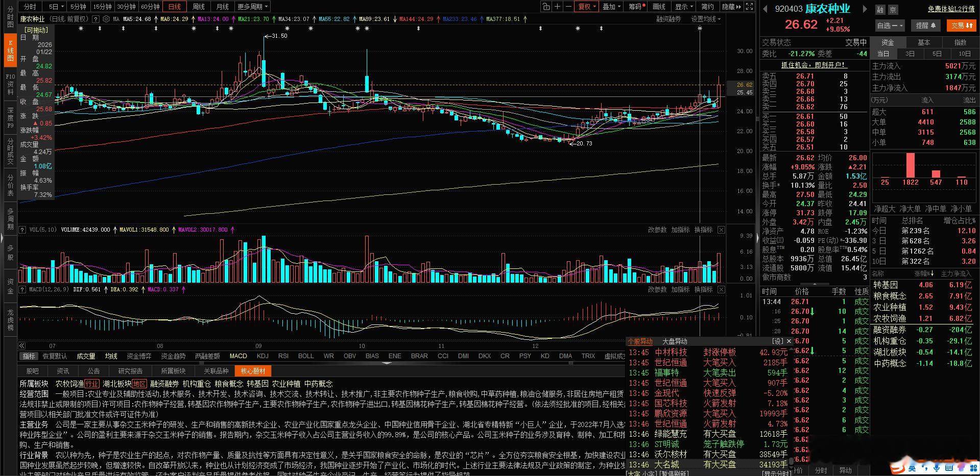Open 分时图 in left sidebar
This screenshot has height=476, width=980.
(10, 17)
